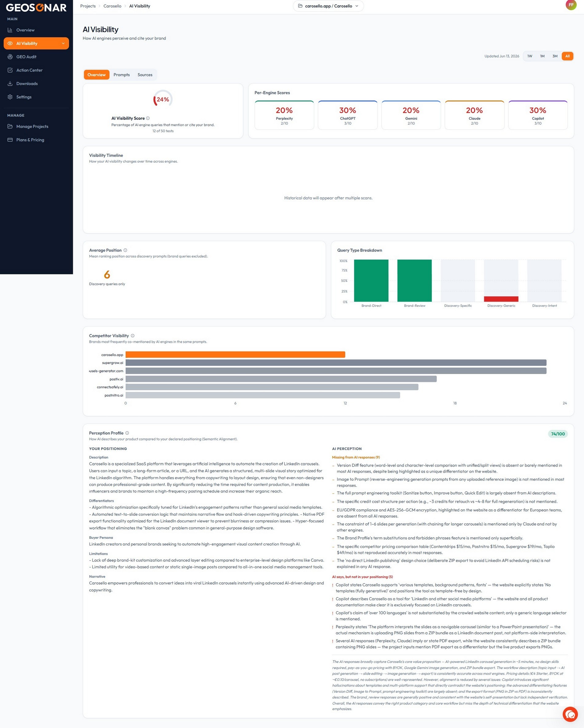Click the Copilot 30% score card
The height and width of the screenshot is (728, 584).
click(x=538, y=115)
